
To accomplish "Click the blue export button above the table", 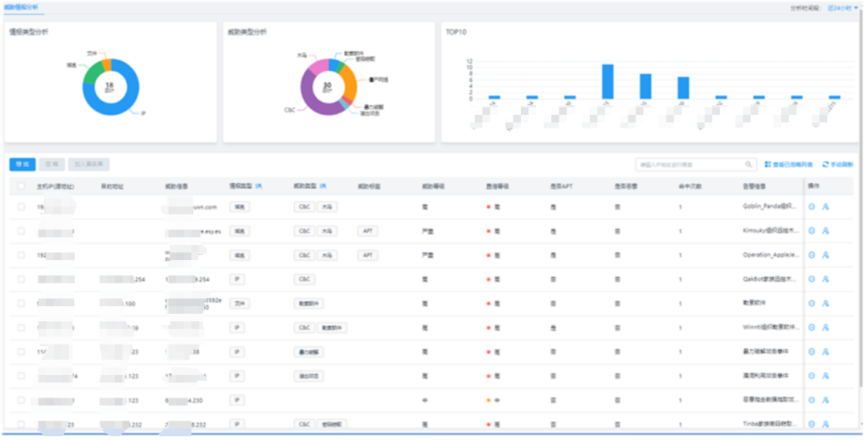I will coord(23,164).
